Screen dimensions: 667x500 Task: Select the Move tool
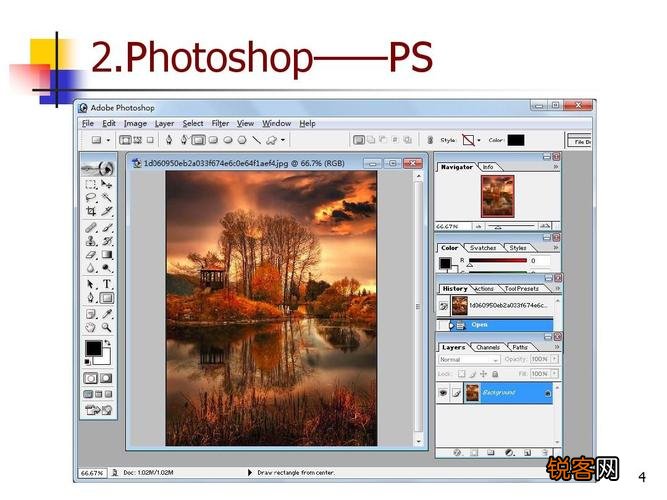(107, 185)
